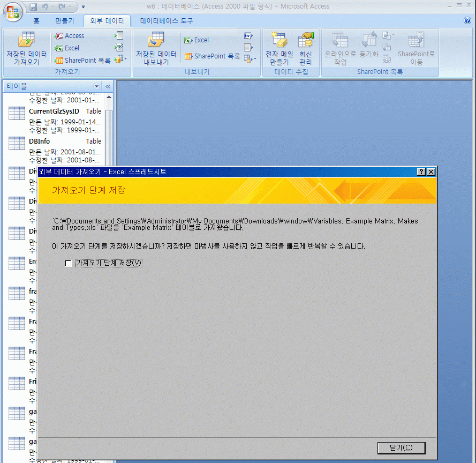The image size is (476, 463).
Task: Click the 닫기(C) button
Action: click(401, 447)
